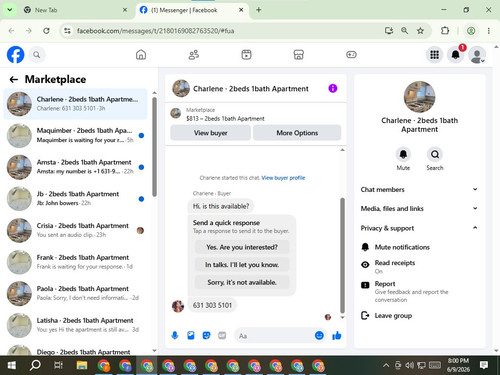
Task: Open the Video (Watch) icon
Action: coord(246,55)
